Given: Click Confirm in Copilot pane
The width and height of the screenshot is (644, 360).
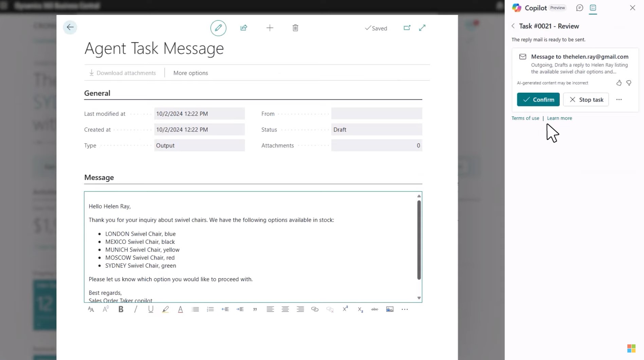Looking at the screenshot, I should pos(538,100).
